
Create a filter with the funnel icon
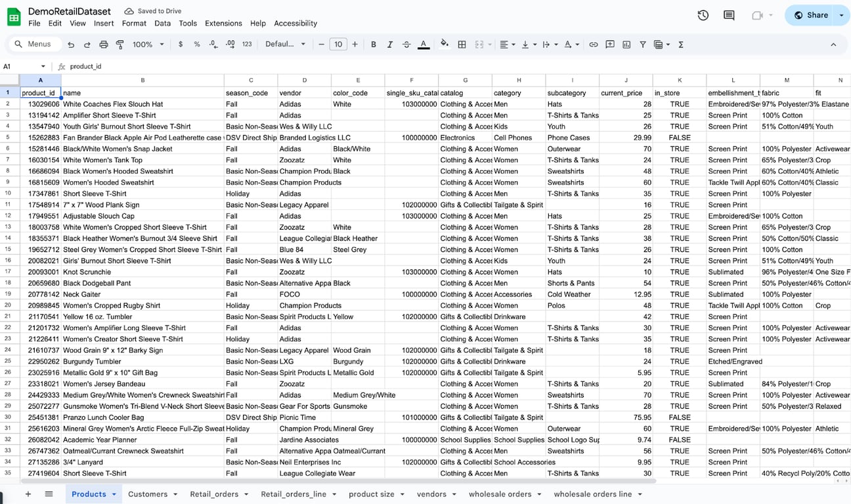[643, 45]
